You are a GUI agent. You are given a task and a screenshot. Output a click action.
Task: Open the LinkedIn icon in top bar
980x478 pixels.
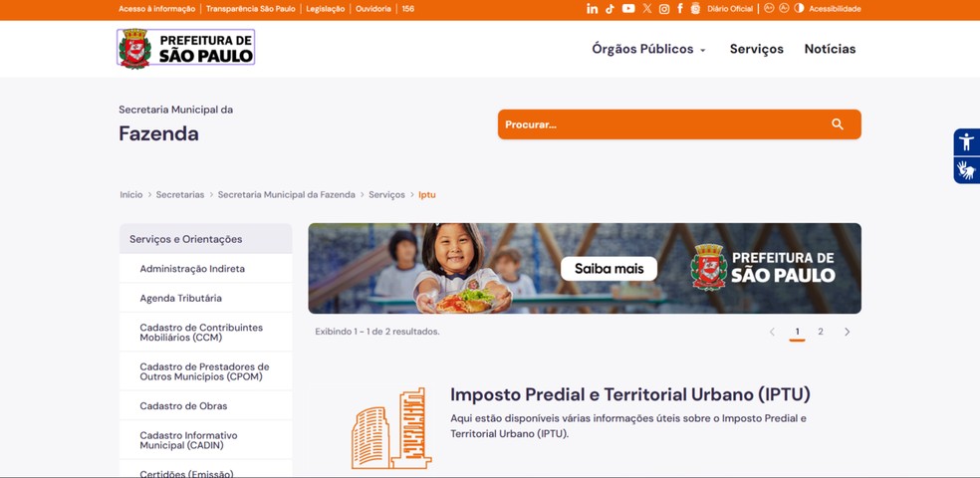[592, 9]
